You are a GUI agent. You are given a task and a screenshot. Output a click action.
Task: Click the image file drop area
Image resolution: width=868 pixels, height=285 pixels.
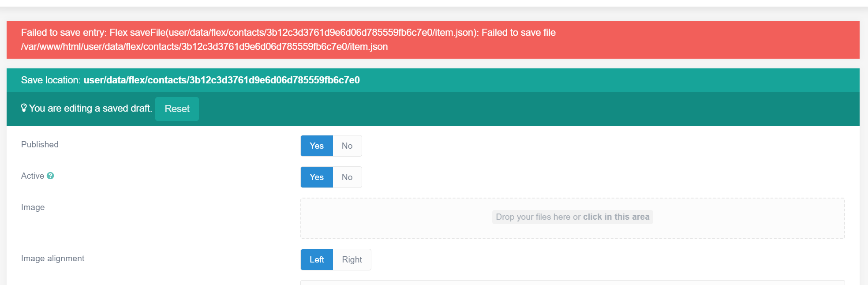572,218
